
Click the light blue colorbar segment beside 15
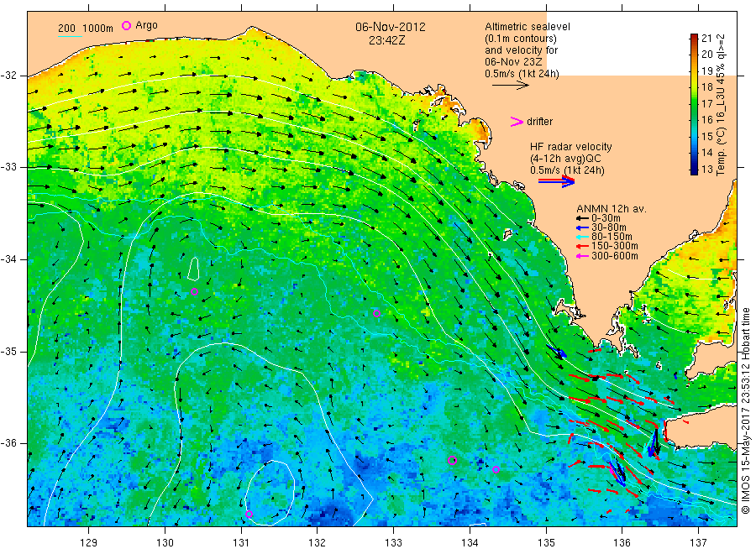click(x=694, y=136)
